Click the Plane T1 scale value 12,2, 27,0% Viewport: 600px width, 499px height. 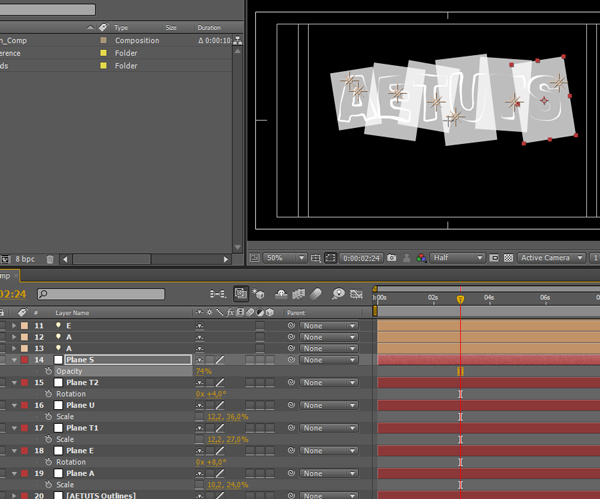pos(228,439)
